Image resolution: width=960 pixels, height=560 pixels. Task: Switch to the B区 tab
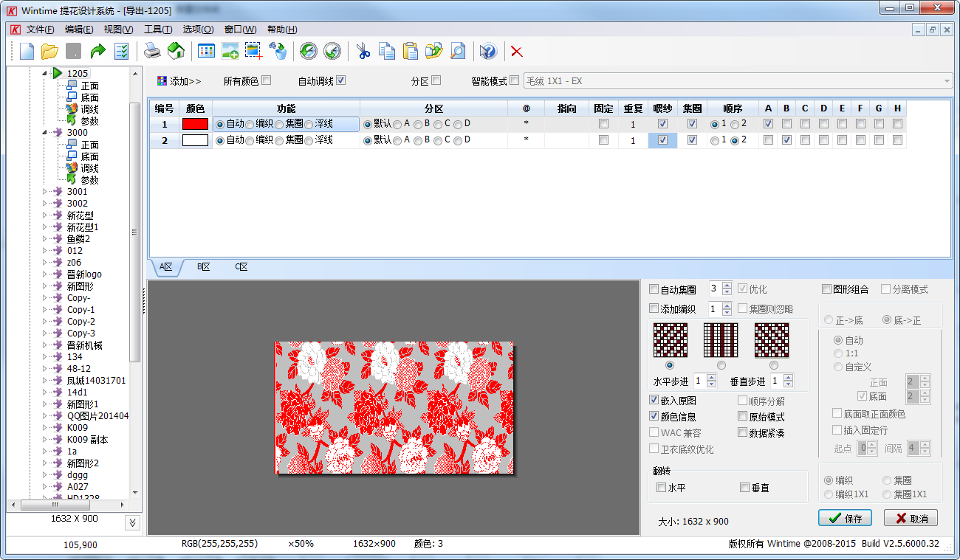(x=204, y=267)
